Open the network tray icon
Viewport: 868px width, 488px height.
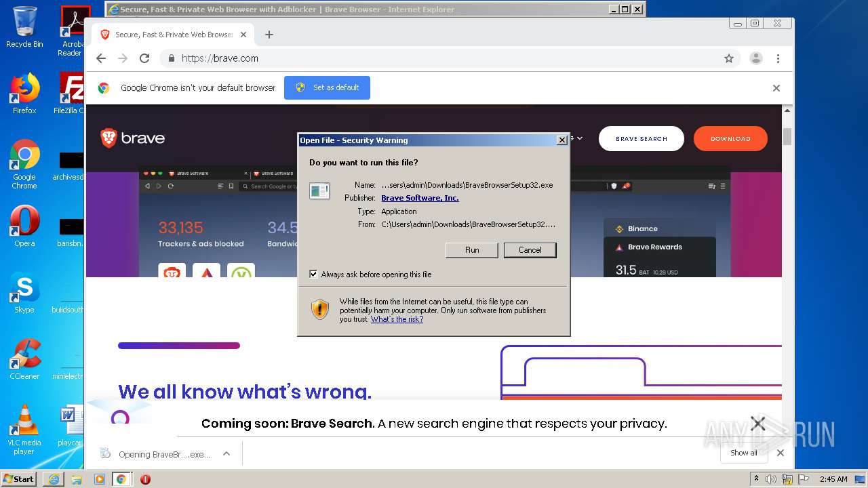click(x=787, y=479)
